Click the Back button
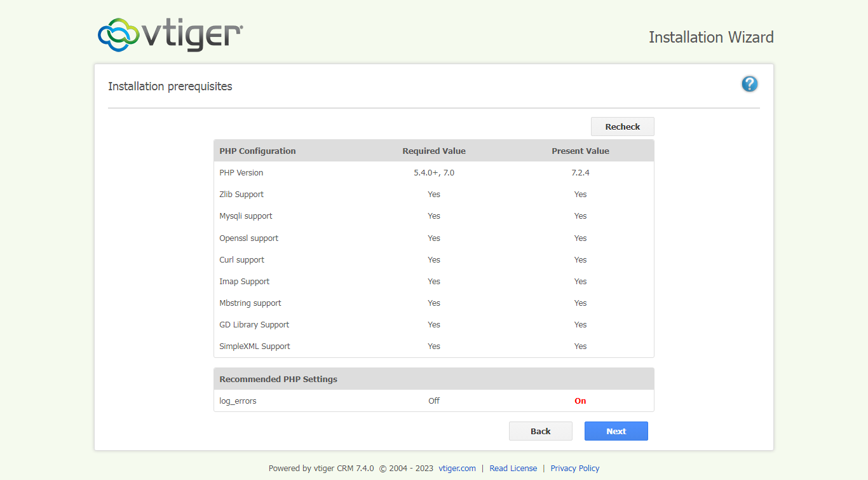 point(540,430)
